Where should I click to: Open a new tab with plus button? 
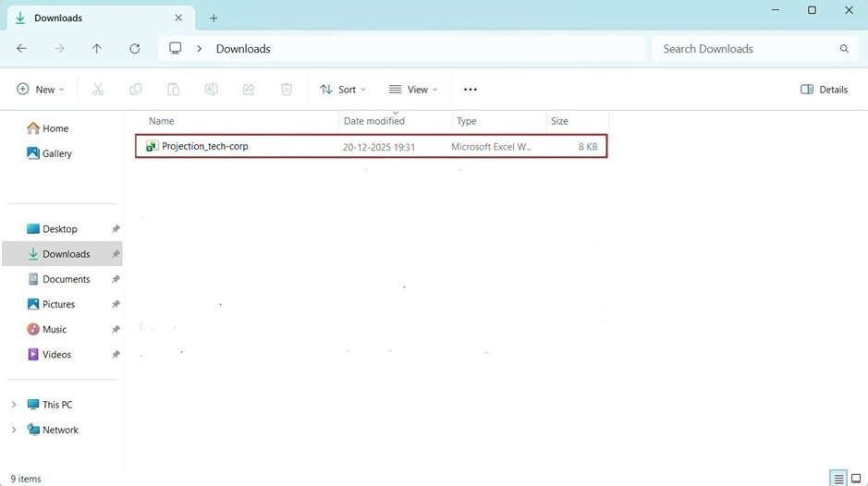pyautogui.click(x=214, y=18)
